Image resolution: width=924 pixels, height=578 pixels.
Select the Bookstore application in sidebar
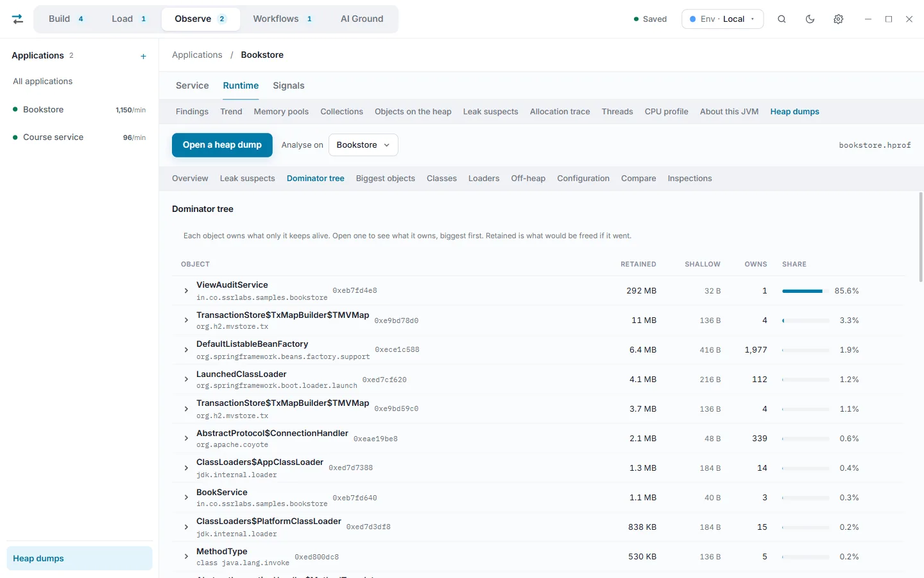[80, 110]
